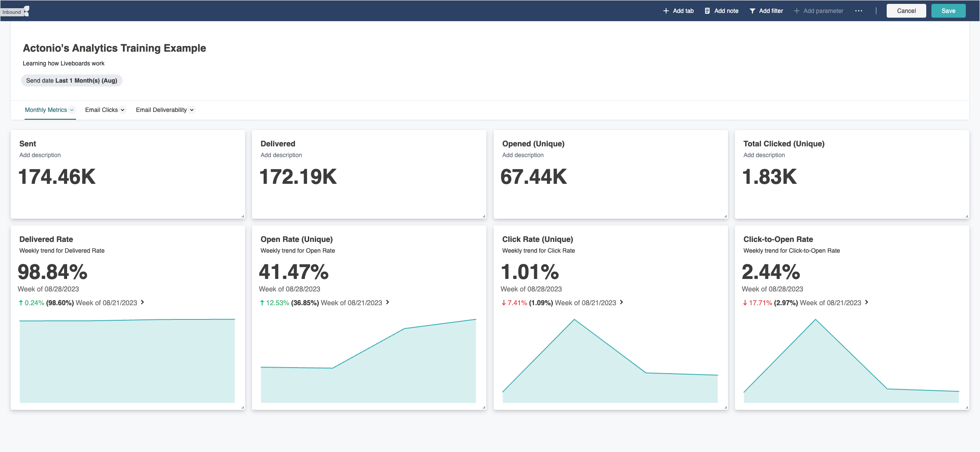Click the red down arrow beside 7.41%
This screenshot has width=980, height=452.
pyautogui.click(x=504, y=303)
